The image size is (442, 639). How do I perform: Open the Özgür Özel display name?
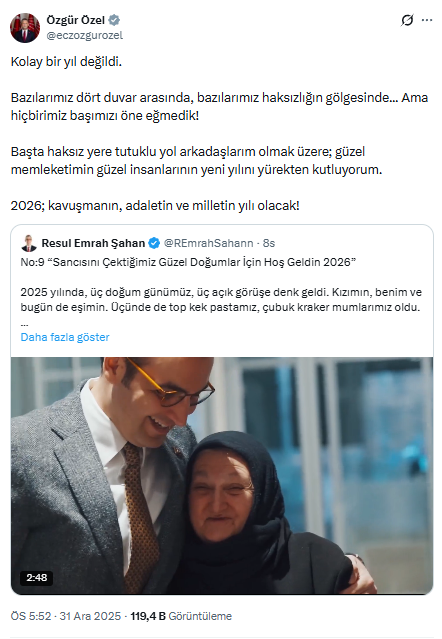tap(75, 20)
